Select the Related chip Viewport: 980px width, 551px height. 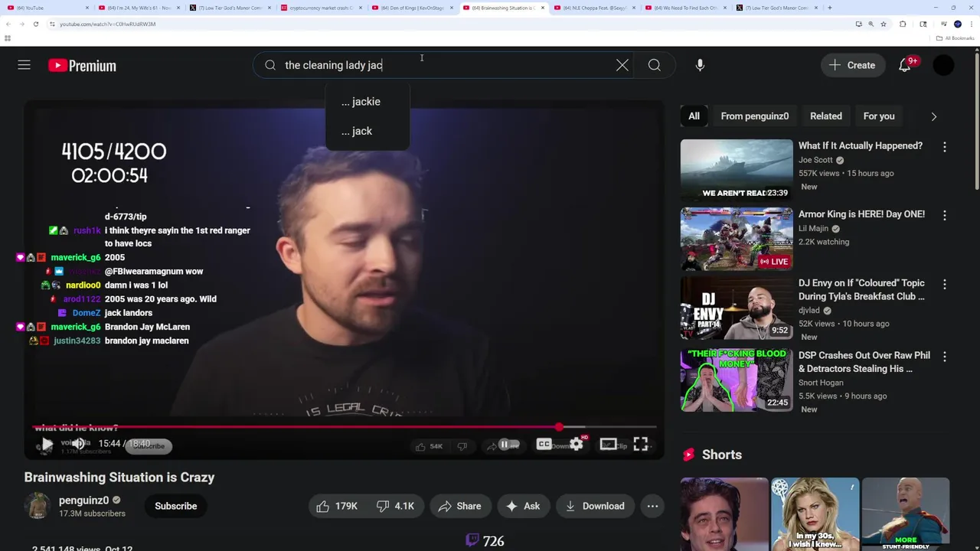825,116
